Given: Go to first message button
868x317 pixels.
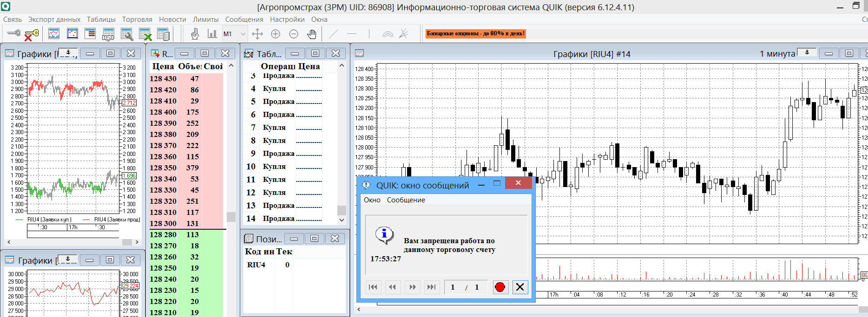Looking at the screenshot, I should click(x=373, y=287).
